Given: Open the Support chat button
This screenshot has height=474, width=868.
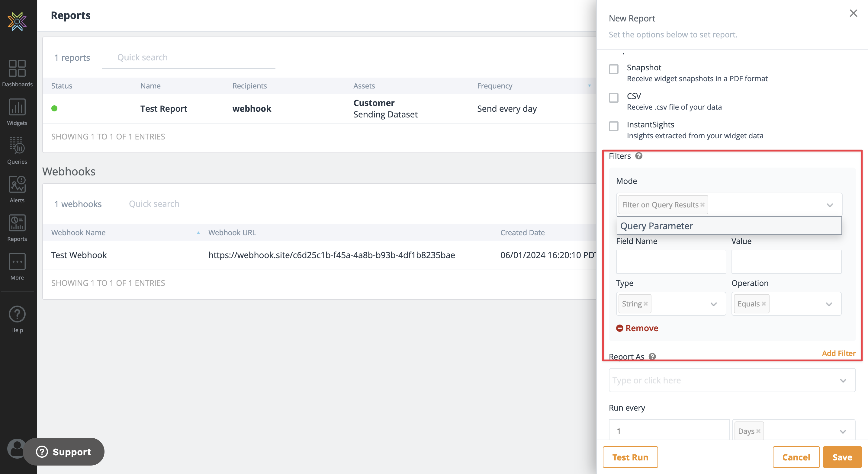Looking at the screenshot, I should (64, 452).
